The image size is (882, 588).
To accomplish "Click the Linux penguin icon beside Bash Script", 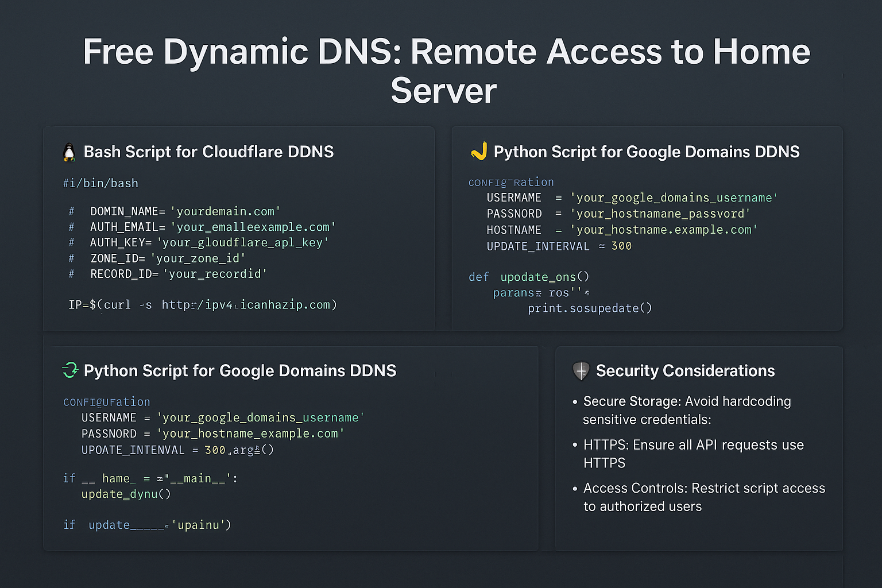I will pyautogui.click(x=69, y=152).
